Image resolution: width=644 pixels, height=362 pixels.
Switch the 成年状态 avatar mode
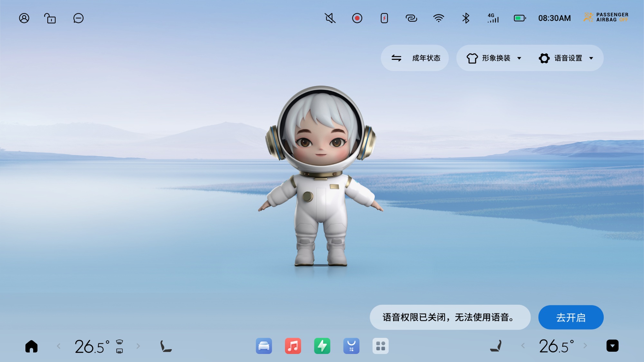pos(415,58)
